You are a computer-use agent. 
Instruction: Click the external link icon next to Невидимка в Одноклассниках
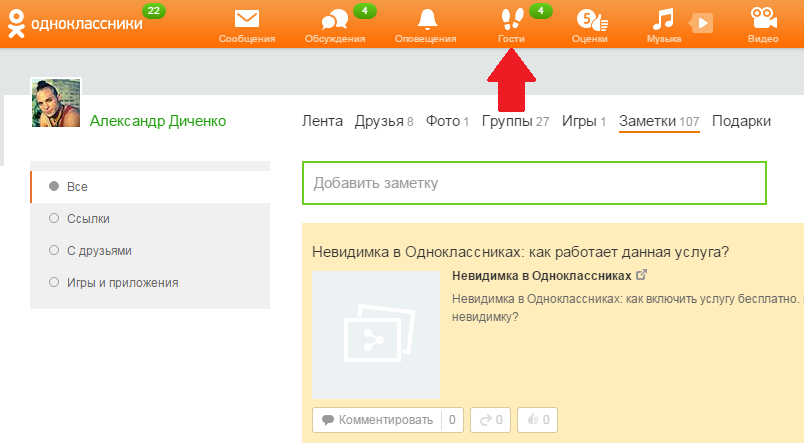tap(641, 275)
